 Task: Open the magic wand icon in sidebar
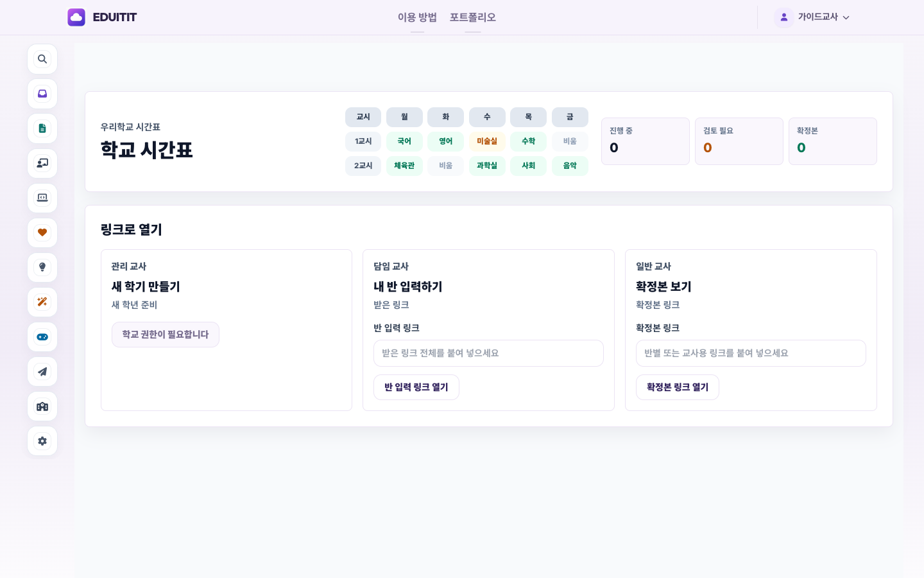point(42,302)
